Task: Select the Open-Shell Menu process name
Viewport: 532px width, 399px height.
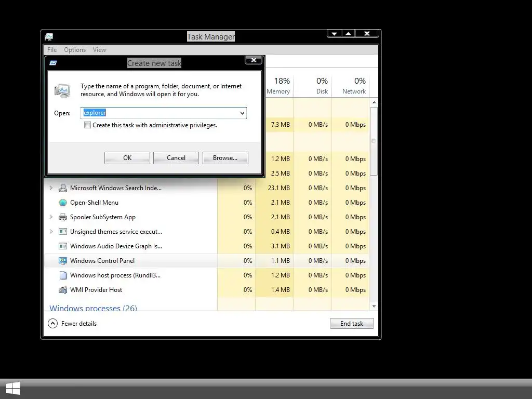Action: point(95,203)
